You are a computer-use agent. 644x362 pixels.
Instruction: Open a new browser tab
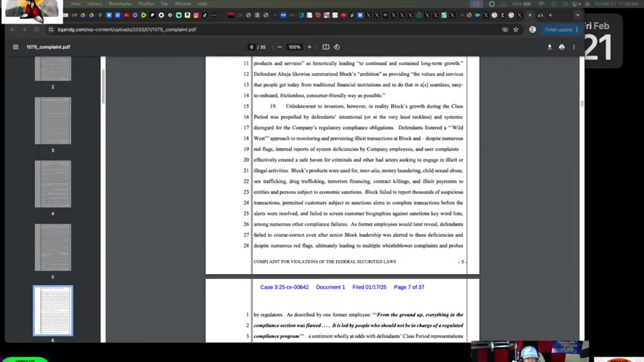coord(550,15)
